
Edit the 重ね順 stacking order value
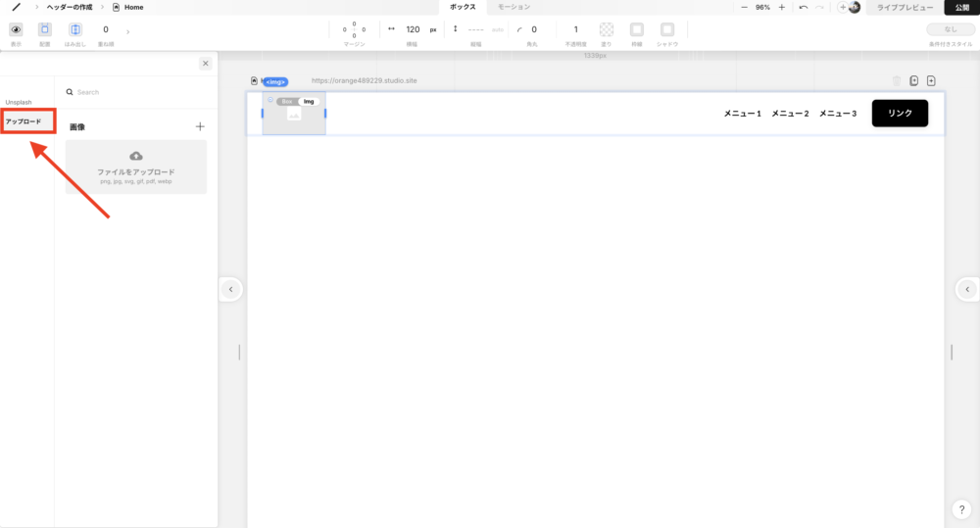pos(106,29)
